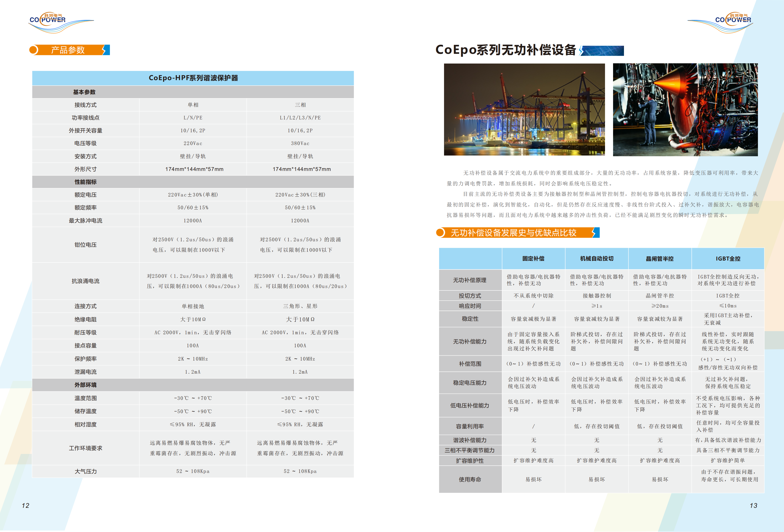
Task: Click the 固定补偿 column header
Action: pos(533,258)
